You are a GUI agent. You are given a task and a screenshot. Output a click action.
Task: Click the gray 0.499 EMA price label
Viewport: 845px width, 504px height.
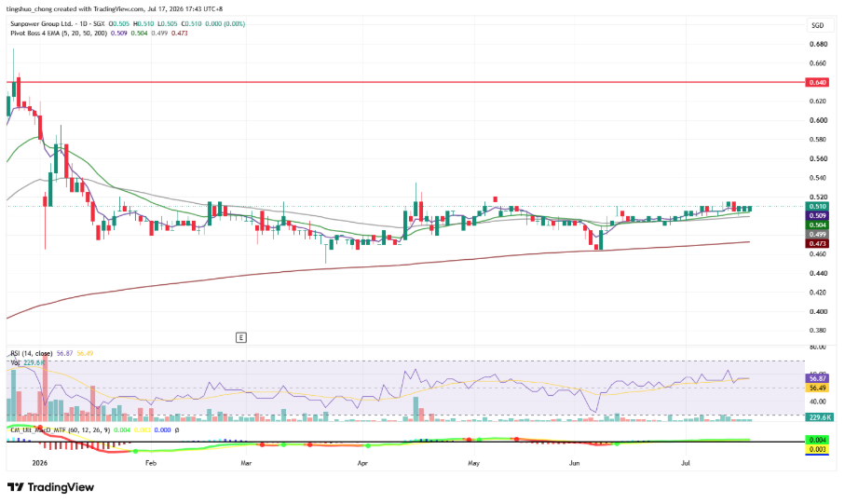pyautogui.click(x=817, y=235)
